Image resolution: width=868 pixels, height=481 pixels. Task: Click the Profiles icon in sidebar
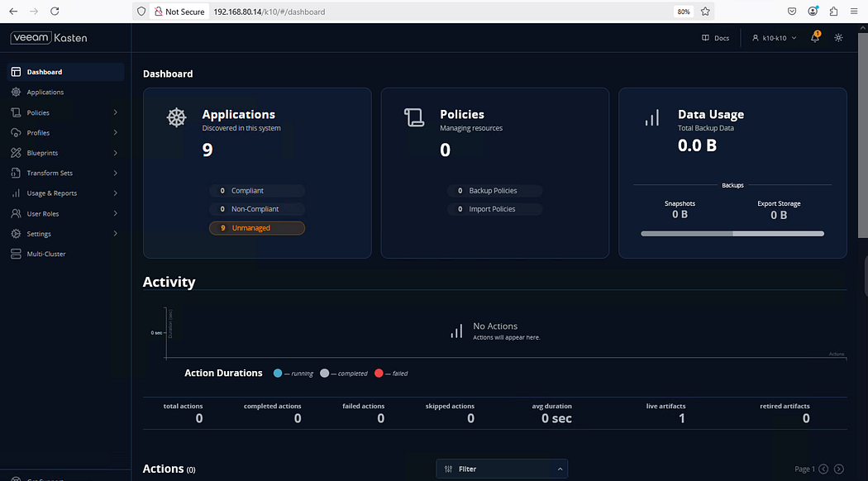(x=16, y=133)
